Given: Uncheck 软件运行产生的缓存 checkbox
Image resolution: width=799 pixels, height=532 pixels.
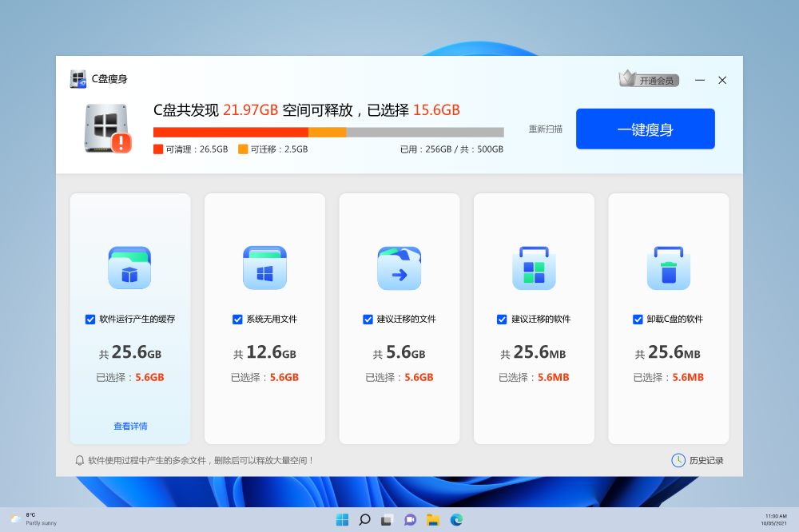Looking at the screenshot, I should 90,320.
